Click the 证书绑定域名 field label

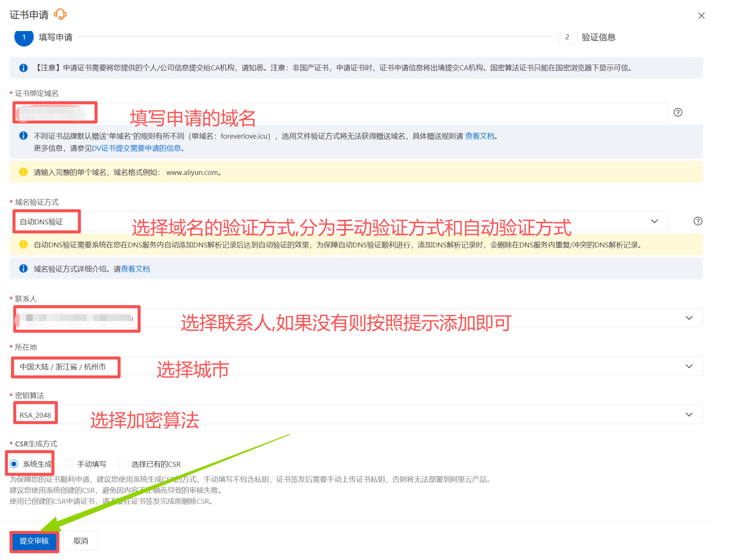coord(37,93)
